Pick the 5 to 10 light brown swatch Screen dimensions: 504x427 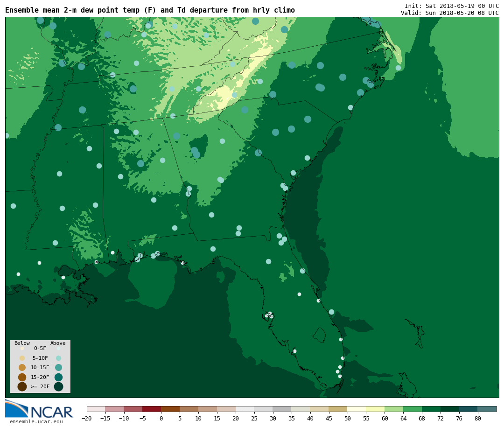[x=189, y=409]
